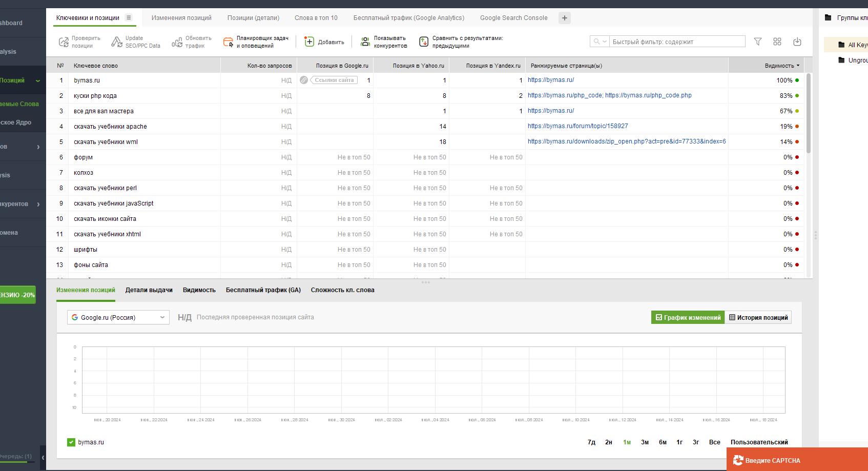This screenshot has height=471, width=868.
Task: Click the Добавить add keyword icon
Action: click(309, 42)
